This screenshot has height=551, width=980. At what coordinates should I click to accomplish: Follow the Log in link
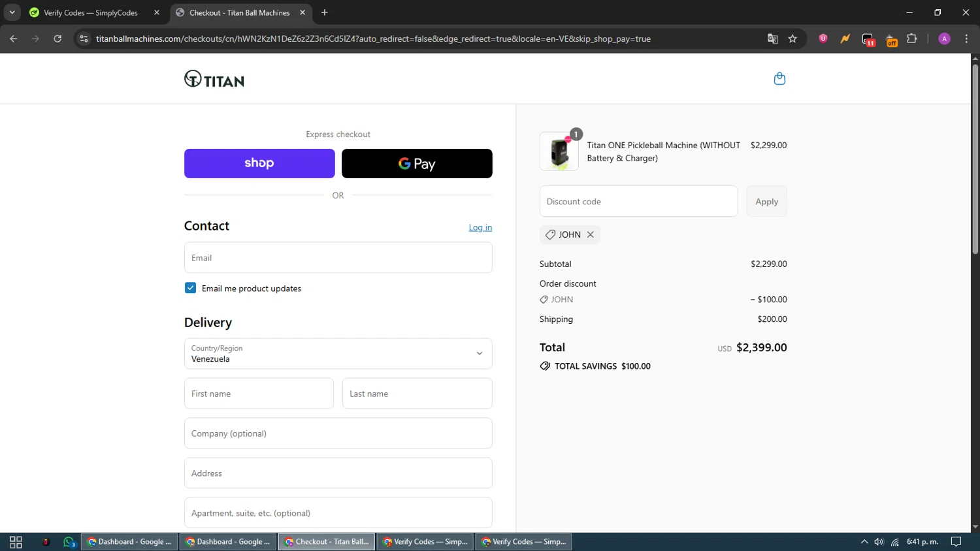point(480,227)
